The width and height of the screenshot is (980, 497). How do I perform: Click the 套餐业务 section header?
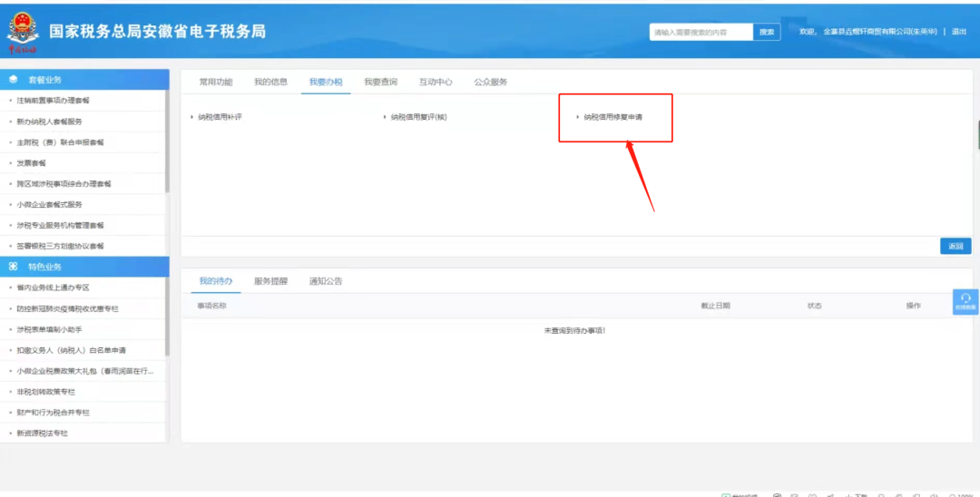pos(84,79)
